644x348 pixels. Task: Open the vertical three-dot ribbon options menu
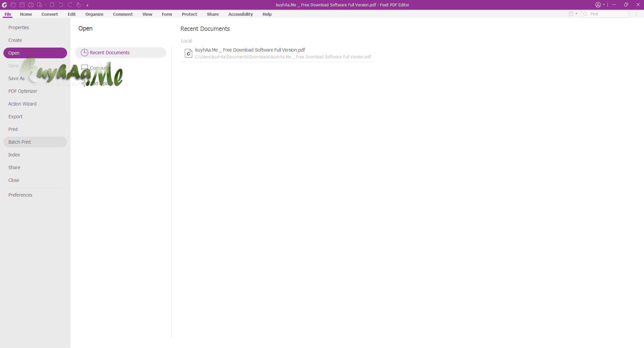click(x=636, y=14)
